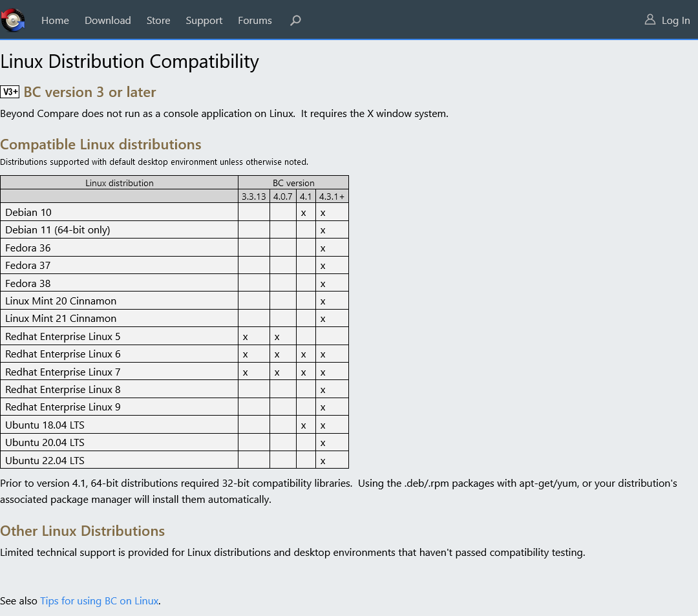Click the x in Fedora 38's 4.3.1+ column
The width and height of the screenshot is (698, 616).
click(x=323, y=284)
